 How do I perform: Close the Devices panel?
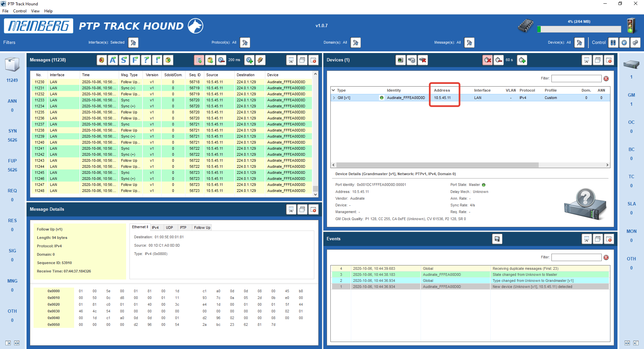pyautogui.click(x=609, y=60)
